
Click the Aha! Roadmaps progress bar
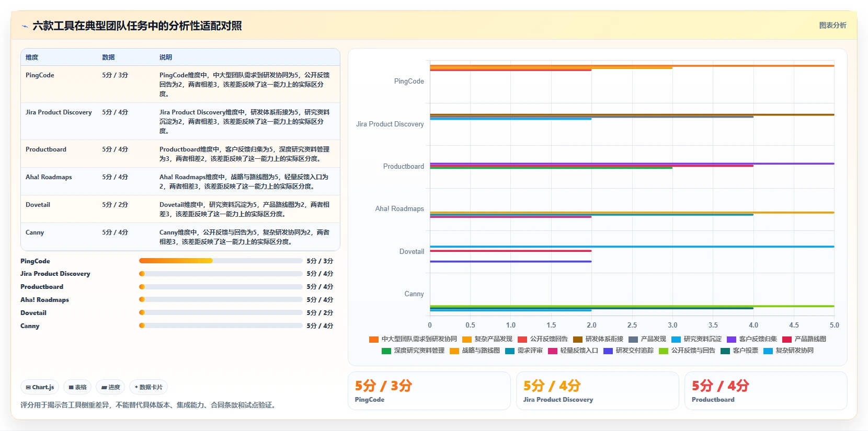pos(221,299)
